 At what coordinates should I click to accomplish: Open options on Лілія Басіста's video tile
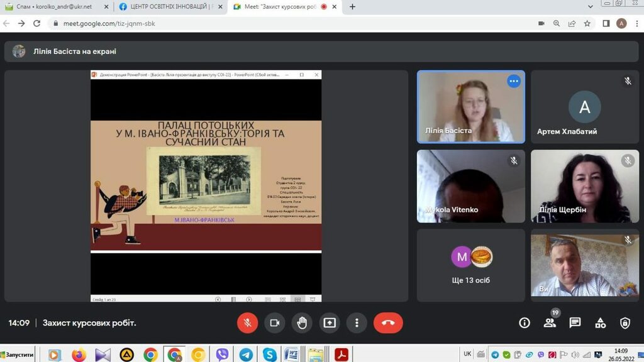514,81
